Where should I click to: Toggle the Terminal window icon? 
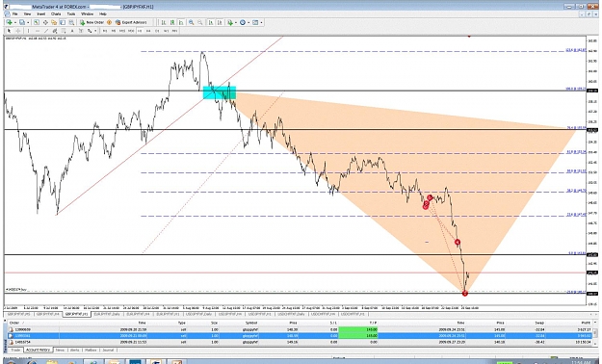[63, 23]
